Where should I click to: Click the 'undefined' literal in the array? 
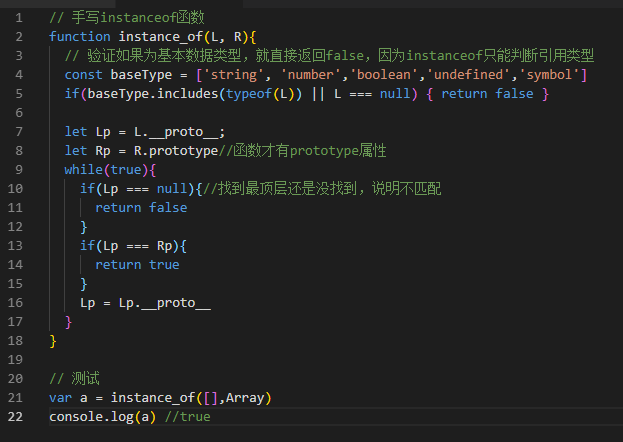[468, 75]
